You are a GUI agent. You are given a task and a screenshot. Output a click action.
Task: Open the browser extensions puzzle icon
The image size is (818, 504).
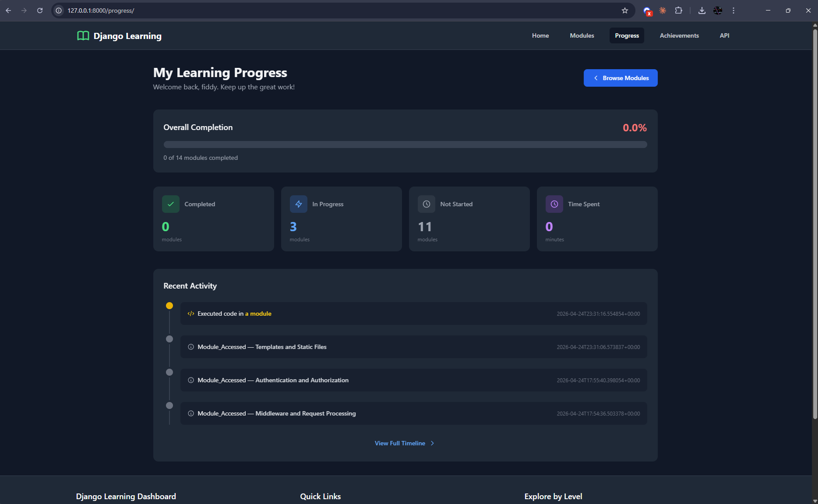(x=679, y=11)
